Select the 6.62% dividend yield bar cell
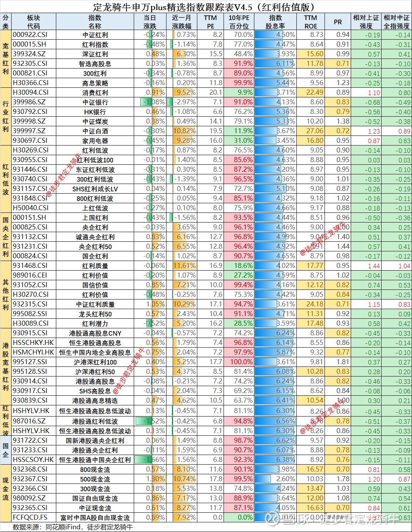The height and width of the screenshot is (532, 412). 275,440
